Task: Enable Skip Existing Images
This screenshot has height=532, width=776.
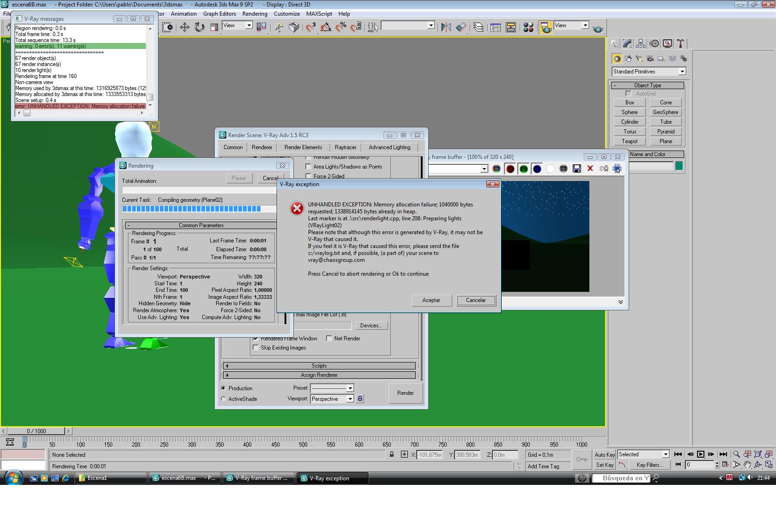Action: click(256, 348)
